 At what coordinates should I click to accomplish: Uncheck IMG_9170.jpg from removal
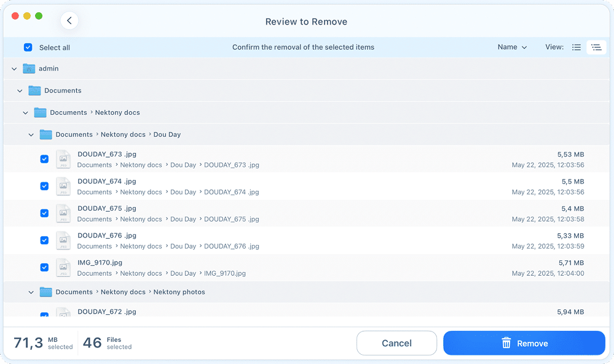tap(44, 267)
